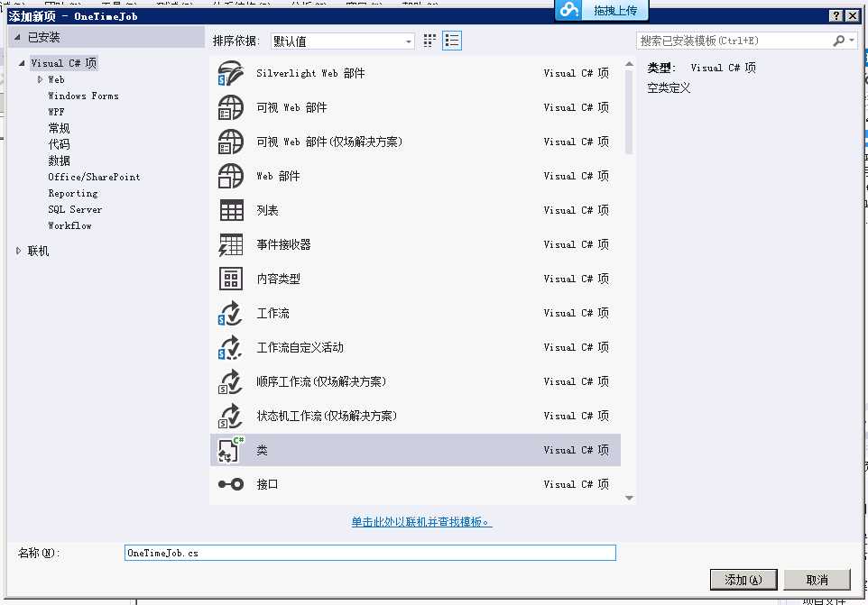The width and height of the screenshot is (868, 605).
Task: Select the 联机 tree label
Action: [x=38, y=251]
